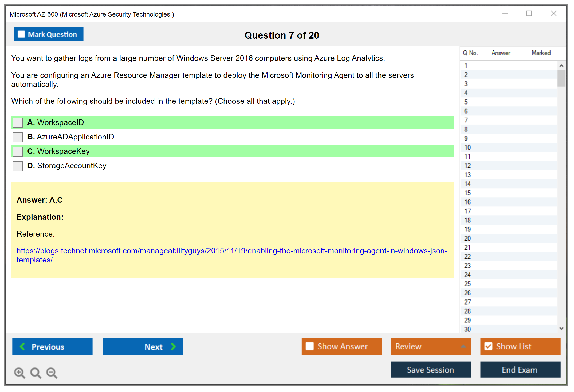
Task: Uncheck the Show List option
Action: [x=488, y=346]
